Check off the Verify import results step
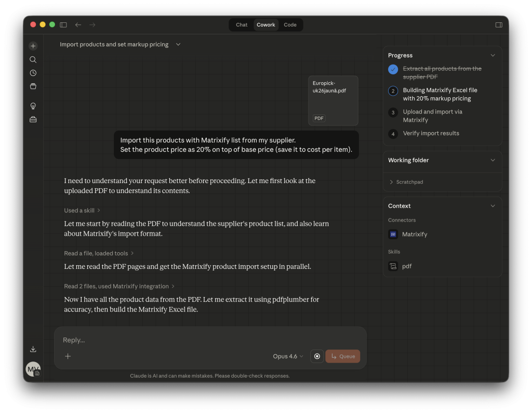This screenshot has height=413, width=532. (x=393, y=134)
